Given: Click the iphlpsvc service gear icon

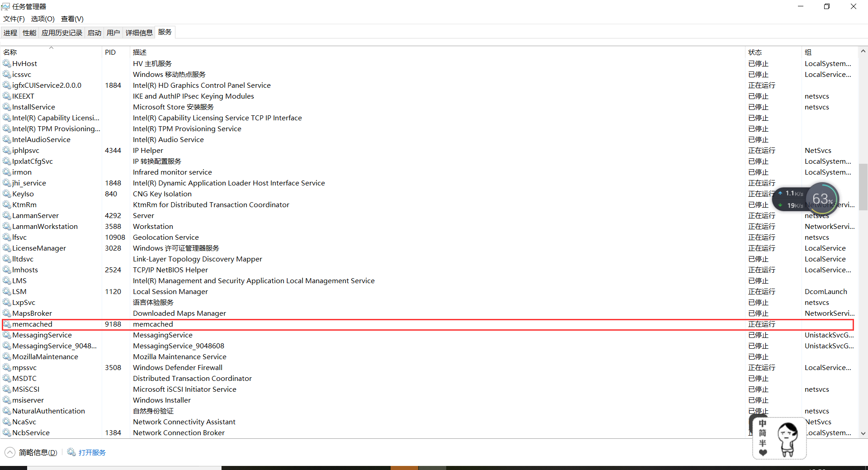Looking at the screenshot, I should (x=6, y=150).
